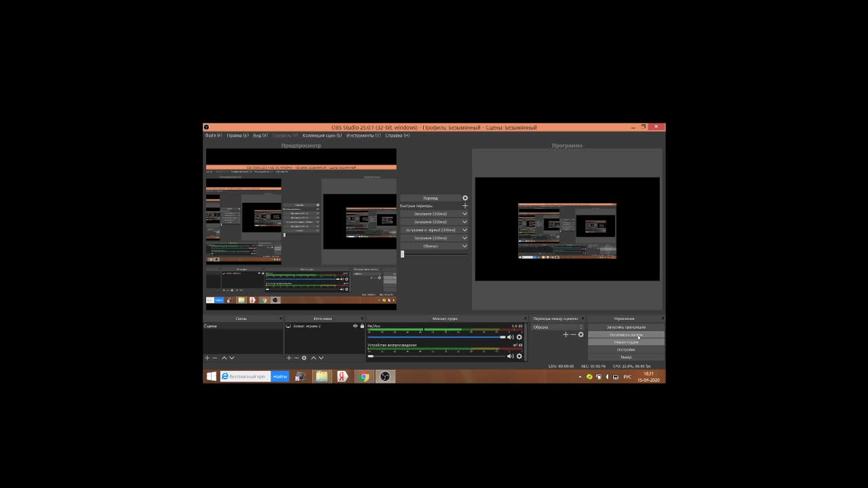The height and width of the screenshot is (488, 868).
Task: Open the Файл menu
Action: 214,136
